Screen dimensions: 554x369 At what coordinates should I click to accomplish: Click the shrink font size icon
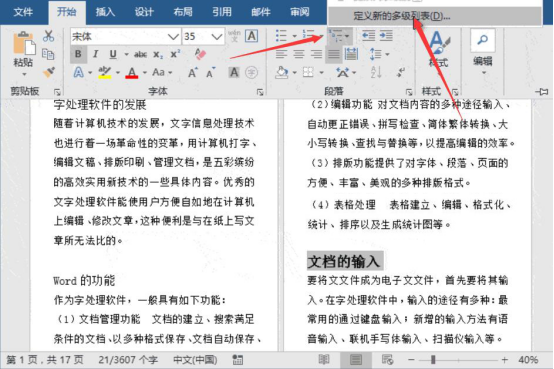tap(211, 73)
